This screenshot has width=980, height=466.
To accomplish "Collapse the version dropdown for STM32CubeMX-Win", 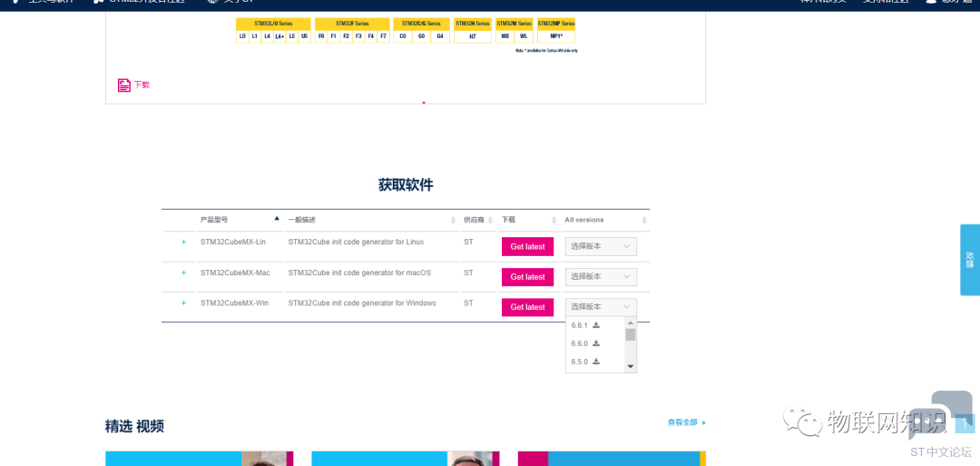I will 601,307.
